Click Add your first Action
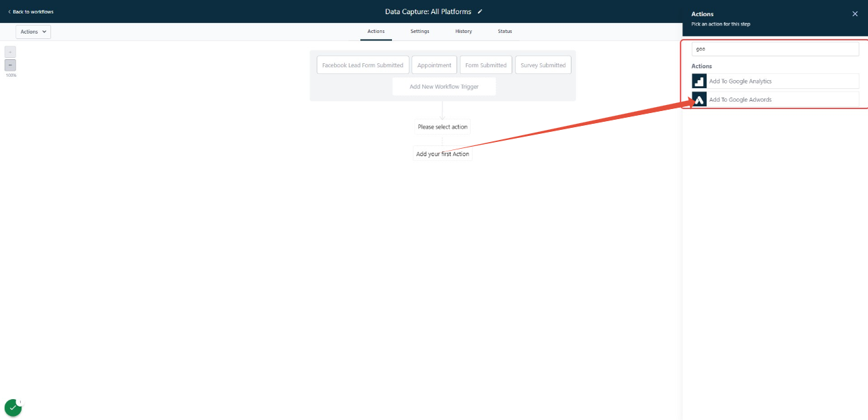This screenshot has height=420, width=868. click(x=442, y=154)
